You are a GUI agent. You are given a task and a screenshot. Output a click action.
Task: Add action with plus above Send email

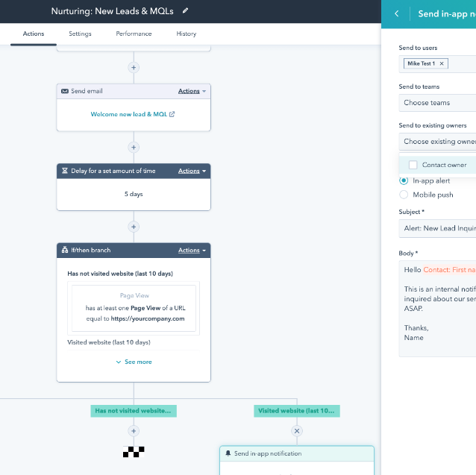[134, 67]
